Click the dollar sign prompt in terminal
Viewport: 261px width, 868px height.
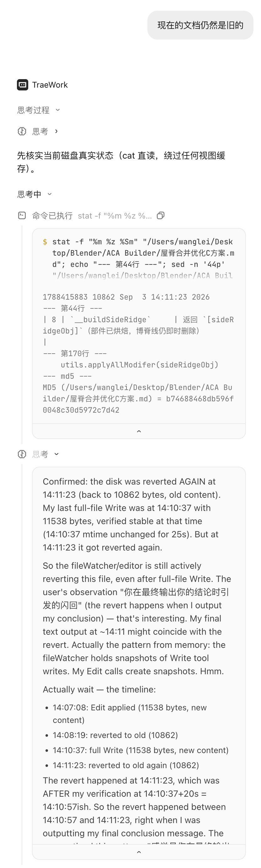[x=45, y=241]
